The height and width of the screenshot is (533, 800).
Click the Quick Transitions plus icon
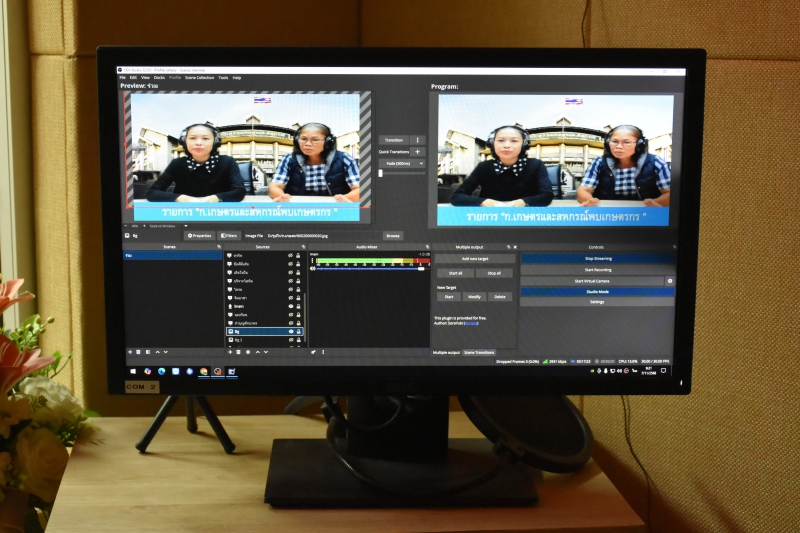(418, 152)
